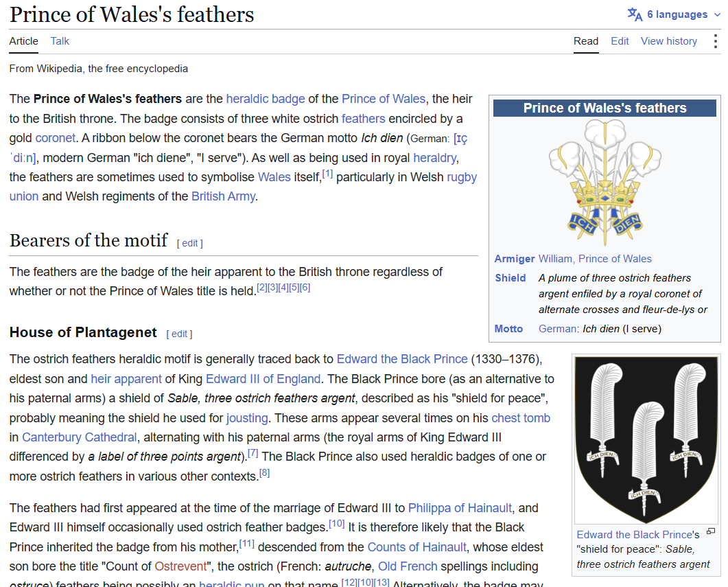Follow the heir apparent link
The width and height of the screenshot is (728, 587).
pyautogui.click(x=126, y=379)
